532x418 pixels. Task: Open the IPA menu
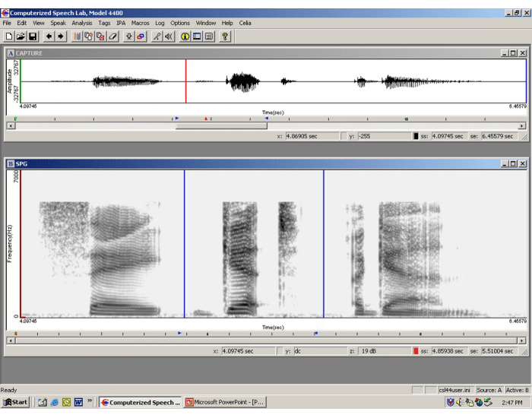[x=121, y=23]
